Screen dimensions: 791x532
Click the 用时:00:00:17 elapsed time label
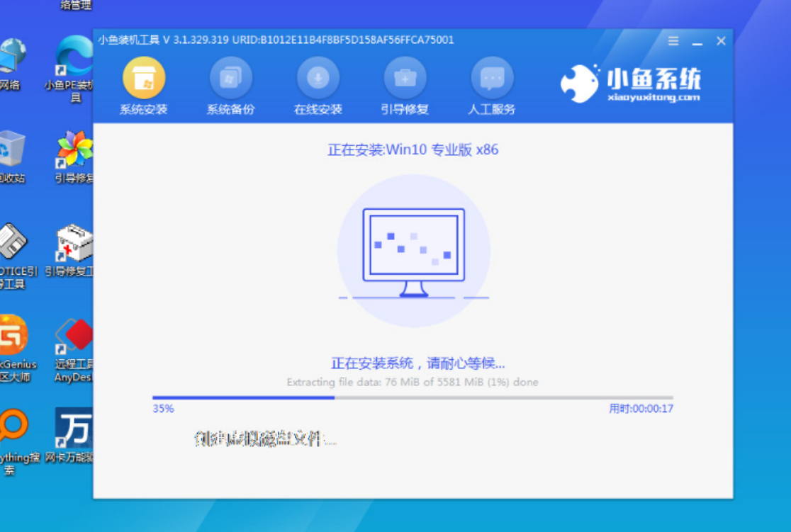[641, 409]
